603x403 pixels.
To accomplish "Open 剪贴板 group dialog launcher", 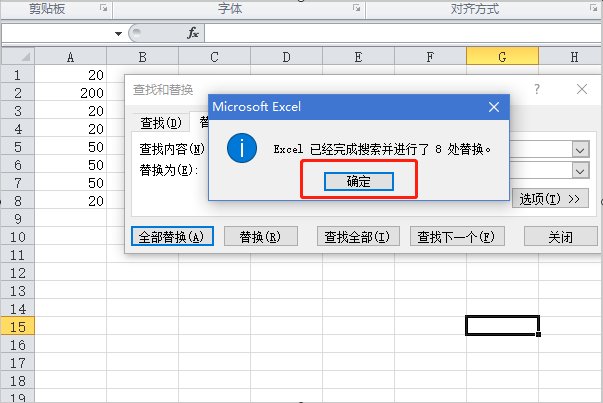I will click(x=103, y=8).
